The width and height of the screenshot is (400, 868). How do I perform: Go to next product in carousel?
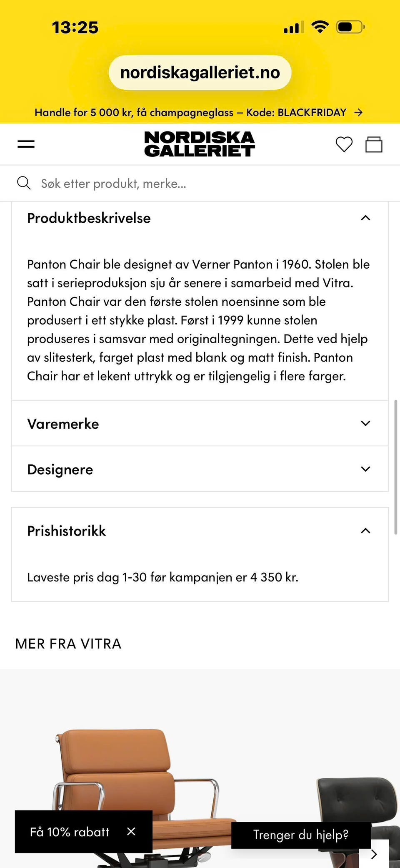(374, 854)
